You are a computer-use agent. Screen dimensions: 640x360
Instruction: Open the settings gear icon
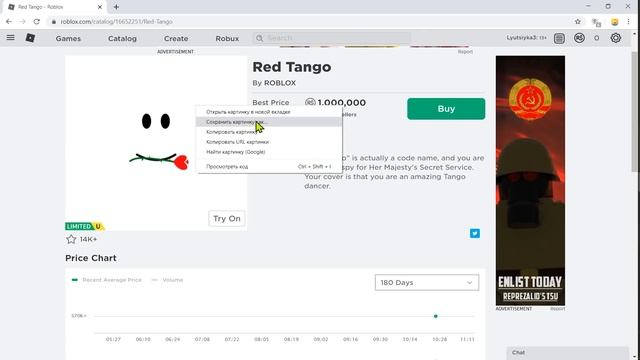tap(616, 38)
